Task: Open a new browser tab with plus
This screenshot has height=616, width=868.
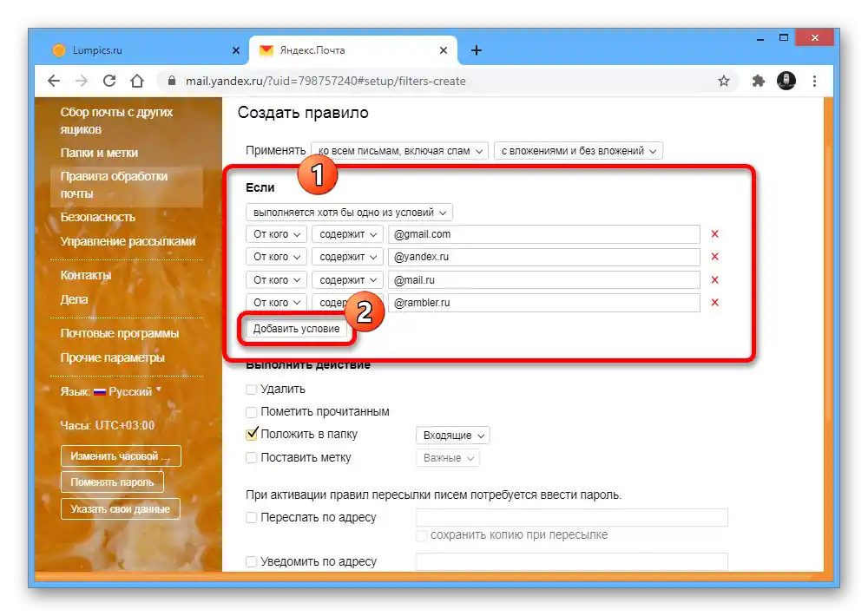Action: [476, 50]
